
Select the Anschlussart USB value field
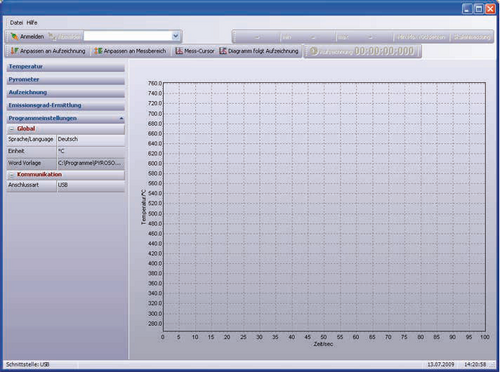[91, 185]
